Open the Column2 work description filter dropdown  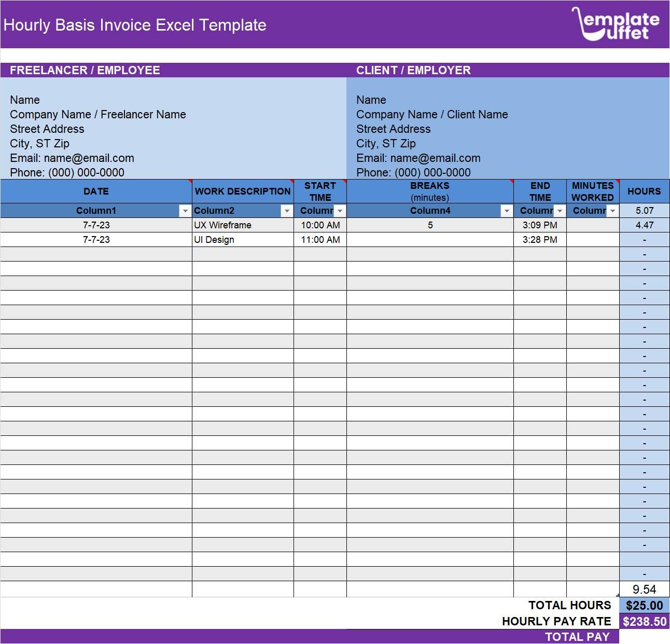(x=286, y=211)
